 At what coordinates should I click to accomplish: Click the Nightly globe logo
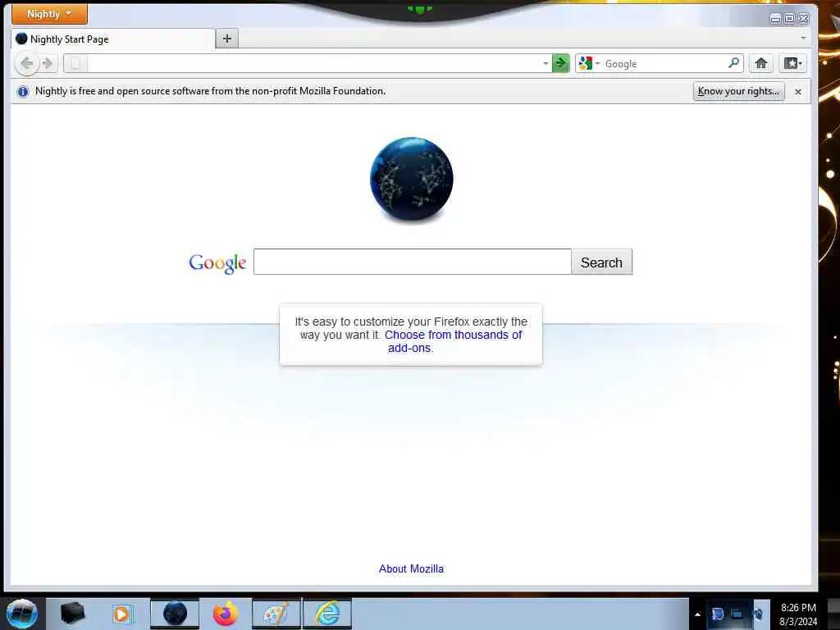(412, 180)
